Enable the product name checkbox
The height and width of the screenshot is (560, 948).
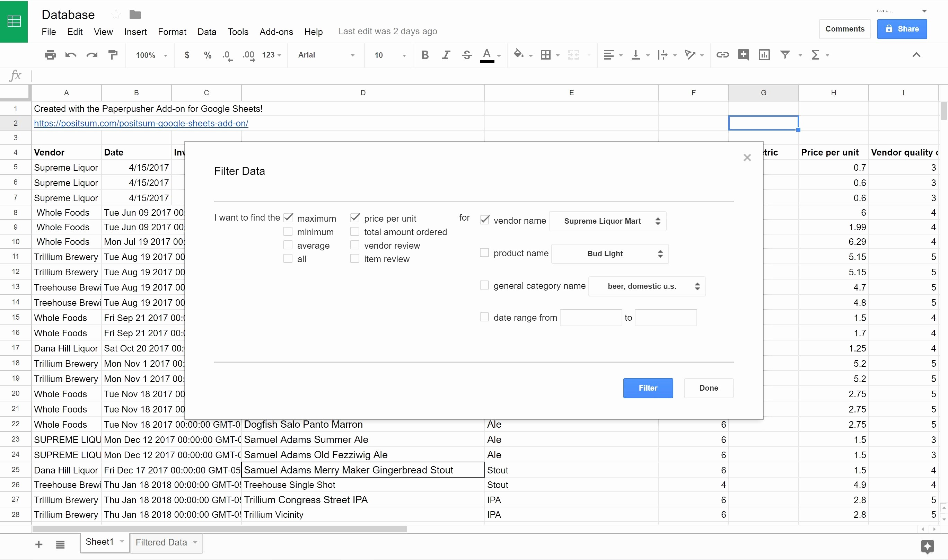tap(484, 253)
